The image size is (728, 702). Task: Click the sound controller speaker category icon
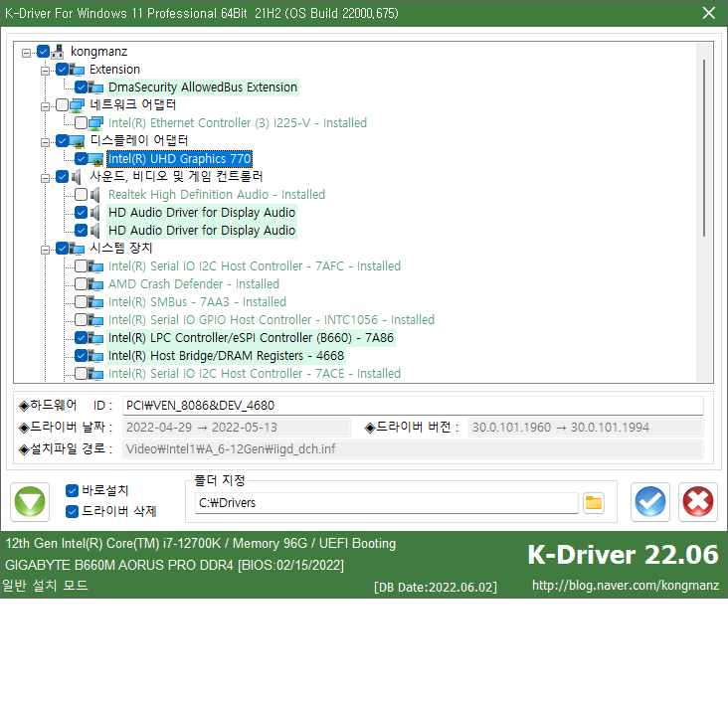click(x=76, y=177)
